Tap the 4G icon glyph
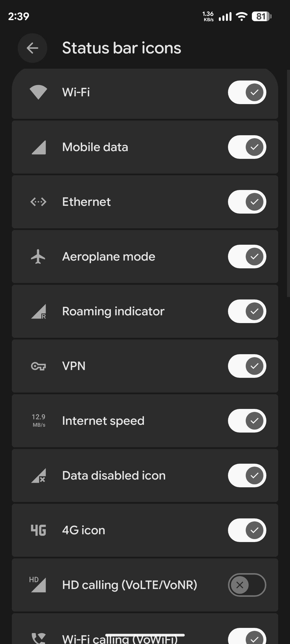This screenshot has height=644, width=290. click(38, 530)
